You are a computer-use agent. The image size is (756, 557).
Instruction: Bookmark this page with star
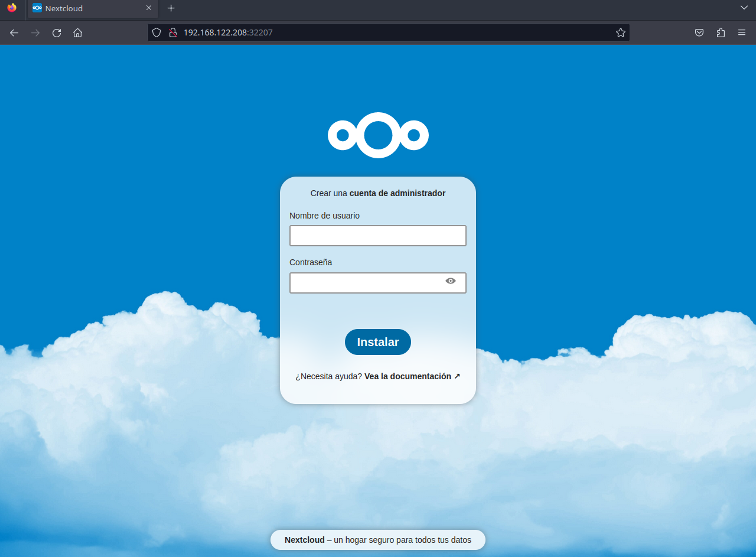pos(621,33)
